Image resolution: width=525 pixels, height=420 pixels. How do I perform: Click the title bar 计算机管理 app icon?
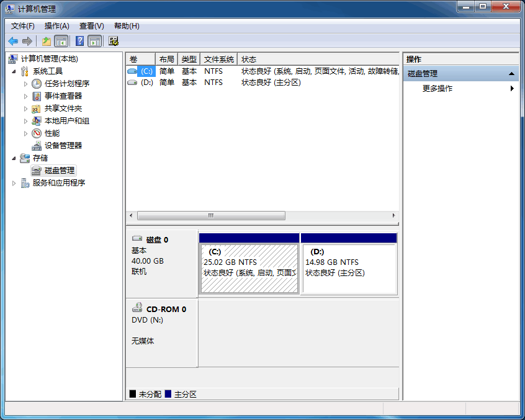click(10, 9)
